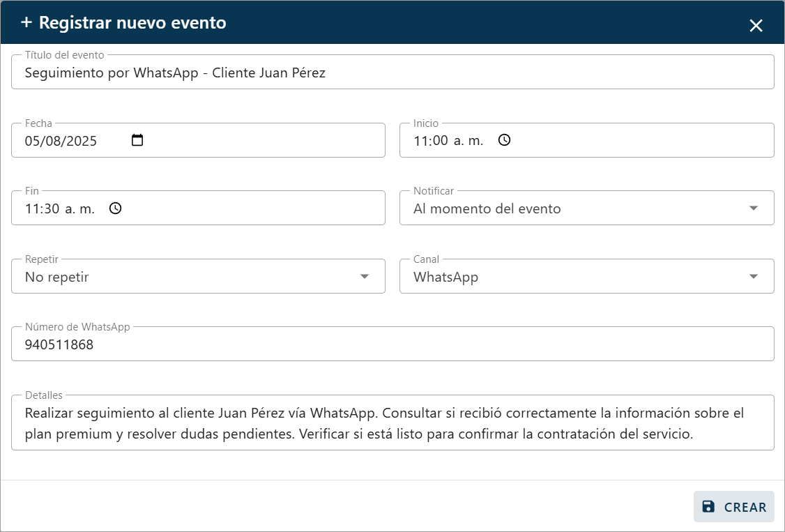This screenshot has height=532, width=785.
Task: Click the Inicio time value
Action: [x=446, y=139]
